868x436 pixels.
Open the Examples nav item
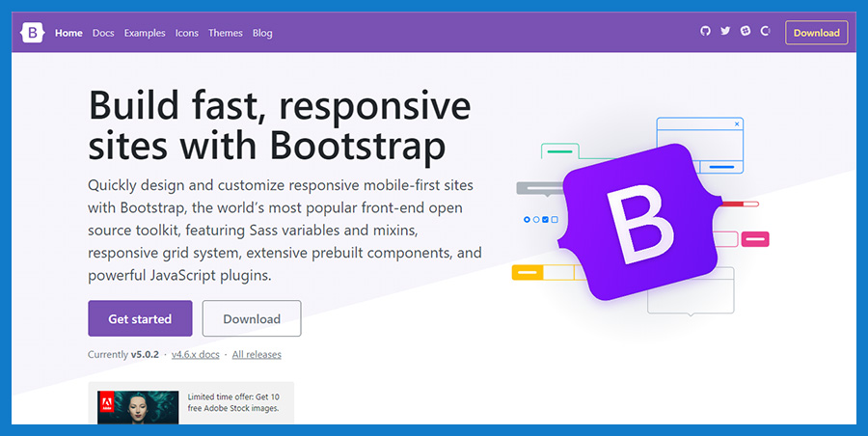[145, 33]
